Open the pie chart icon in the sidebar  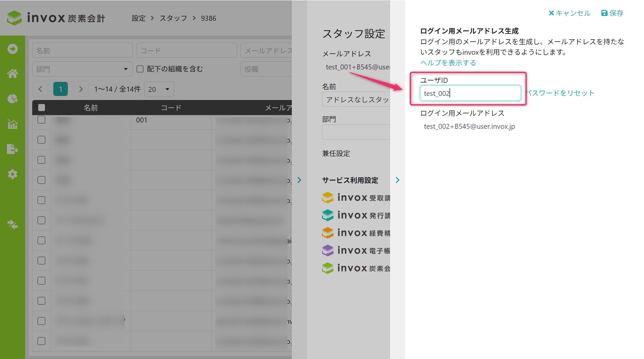[13, 99]
